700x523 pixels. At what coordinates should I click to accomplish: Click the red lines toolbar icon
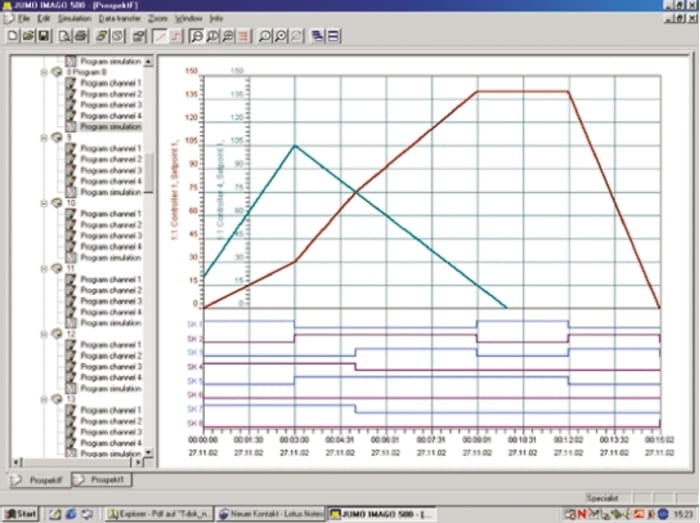pyautogui.click(x=243, y=36)
